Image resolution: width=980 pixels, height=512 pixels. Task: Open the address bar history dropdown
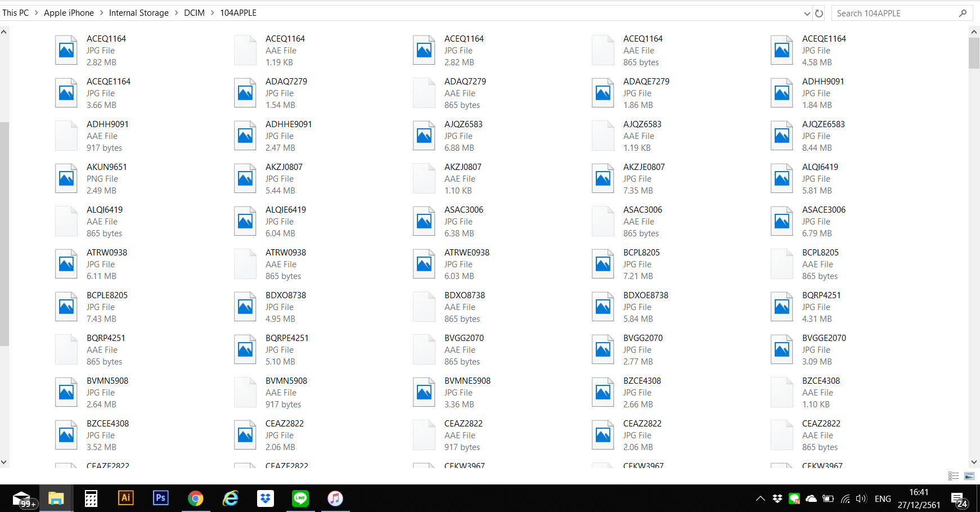click(807, 14)
